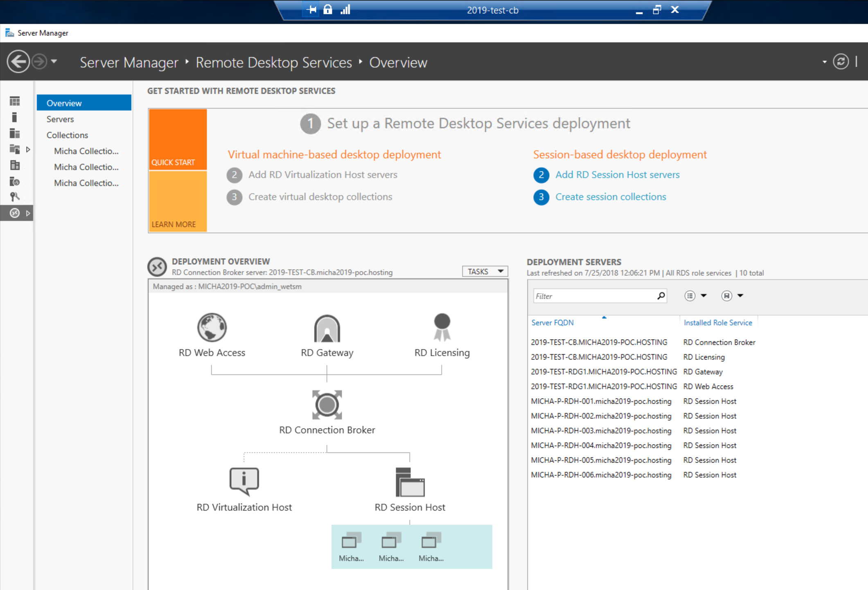Select the RD Connection Broker server row
Screen dimensions: 868x590
coord(643,342)
